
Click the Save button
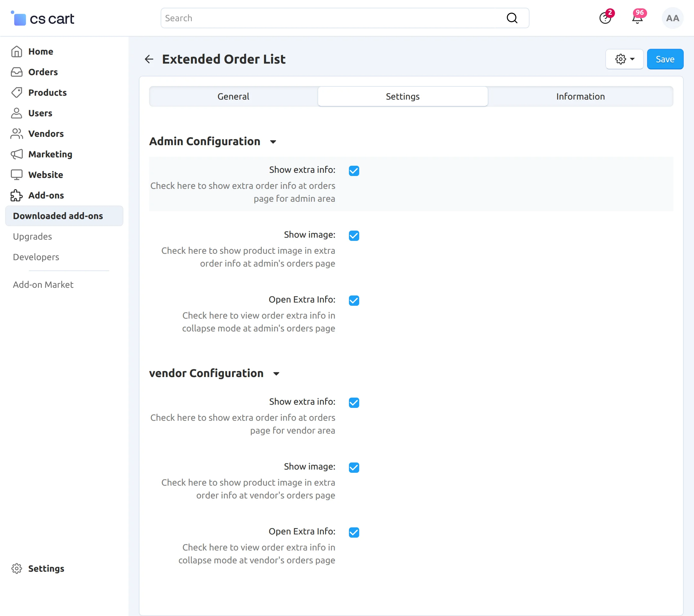coord(665,59)
